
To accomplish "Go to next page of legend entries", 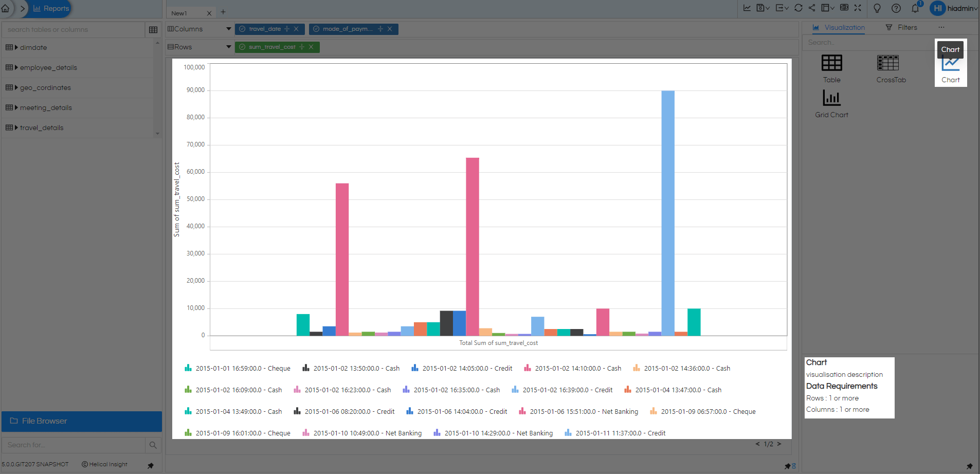I will coord(779,444).
